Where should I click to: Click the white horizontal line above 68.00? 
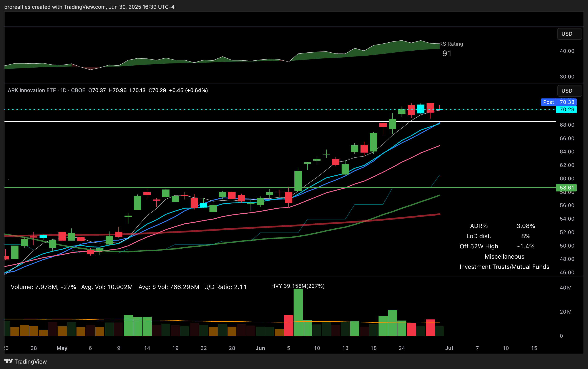coord(280,121)
